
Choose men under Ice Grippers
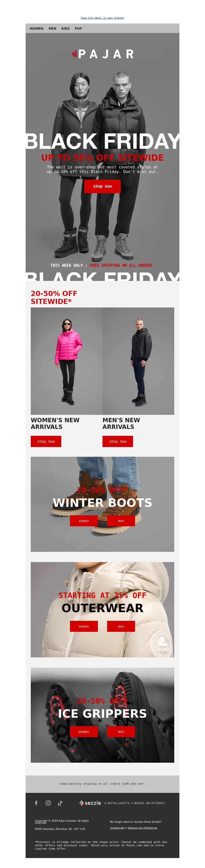pyautogui.click(x=121, y=732)
